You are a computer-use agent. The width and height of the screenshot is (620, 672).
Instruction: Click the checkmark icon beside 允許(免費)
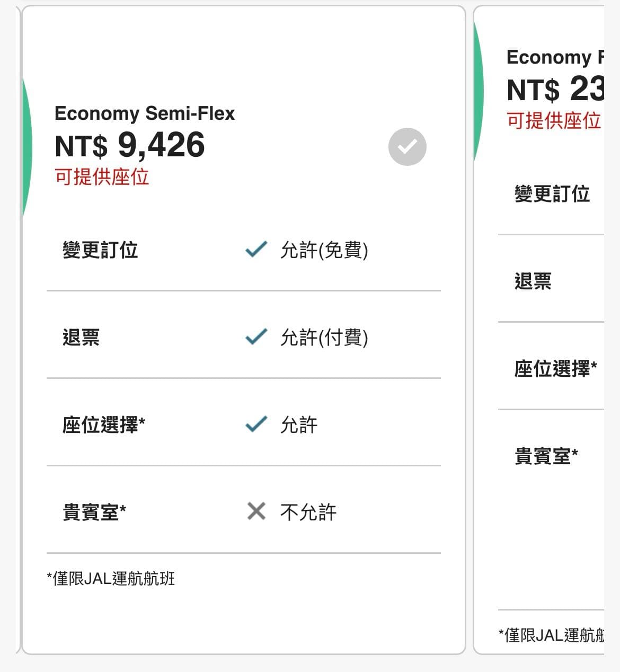point(256,250)
